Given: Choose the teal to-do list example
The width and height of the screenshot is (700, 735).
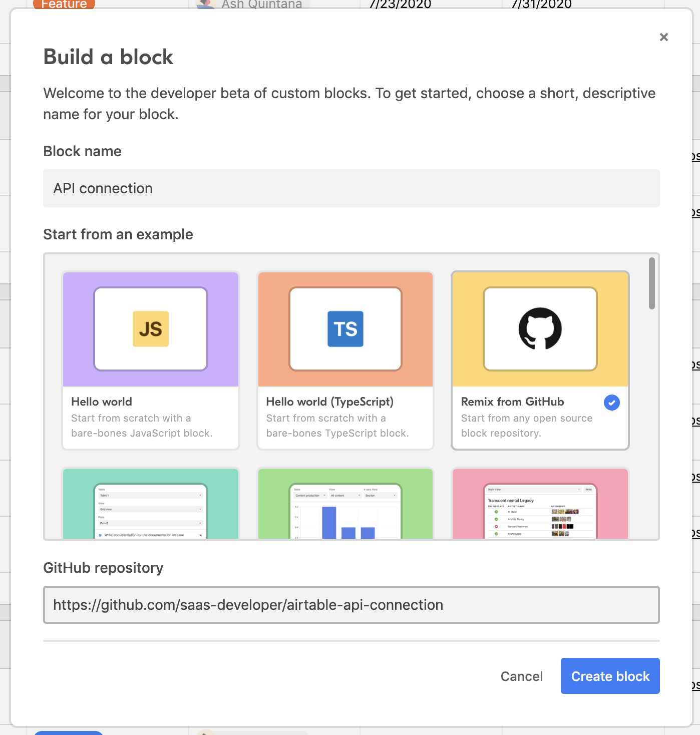Looking at the screenshot, I should click(151, 503).
